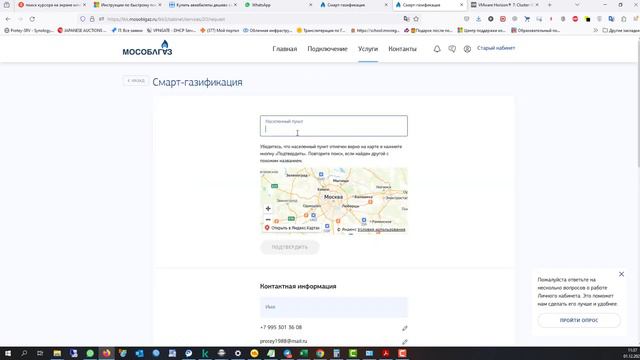Viewport: 640px width, 360px height.
Task: Open the chat messages icon in header
Action: click(x=452, y=49)
